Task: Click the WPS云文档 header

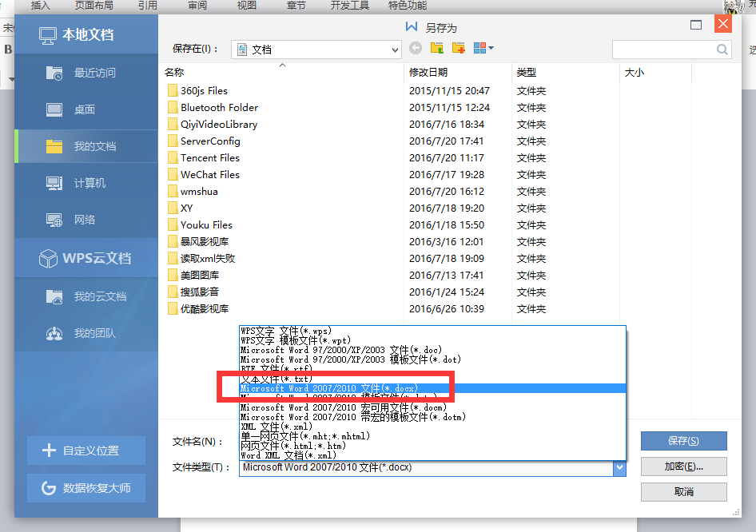Action: click(85, 258)
